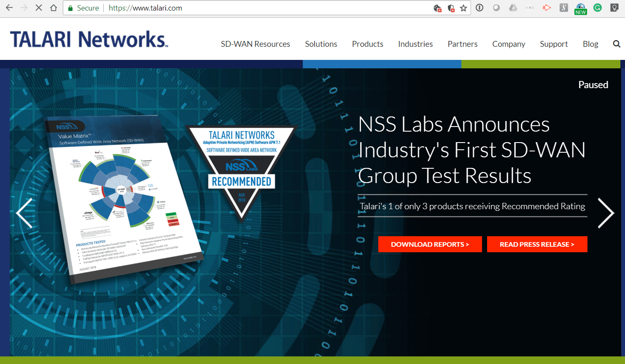This screenshot has height=364, width=625.
Task: Stop page loading with the X icon
Action: pyautogui.click(x=38, y=8)
